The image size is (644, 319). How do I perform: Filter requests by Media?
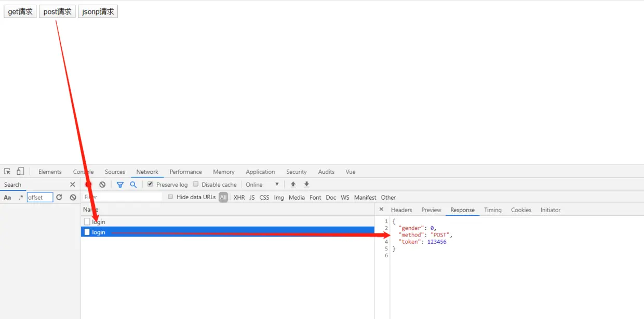(297, 198)
